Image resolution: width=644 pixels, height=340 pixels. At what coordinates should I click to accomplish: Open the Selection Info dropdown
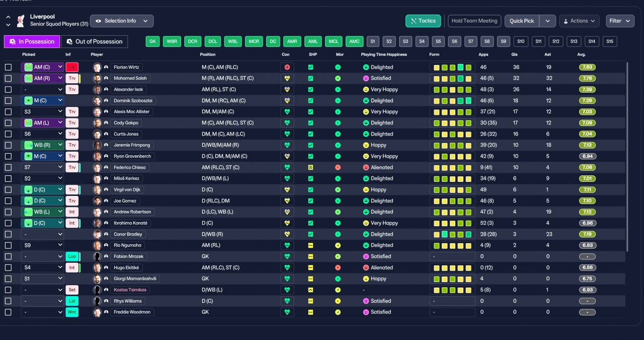pos(122,21)
